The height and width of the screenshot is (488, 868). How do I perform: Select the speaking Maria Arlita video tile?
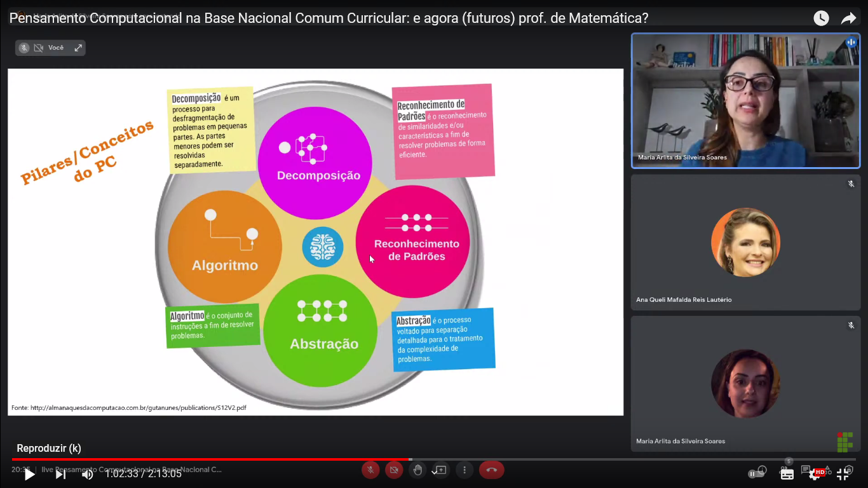click(x=745, y=100)
